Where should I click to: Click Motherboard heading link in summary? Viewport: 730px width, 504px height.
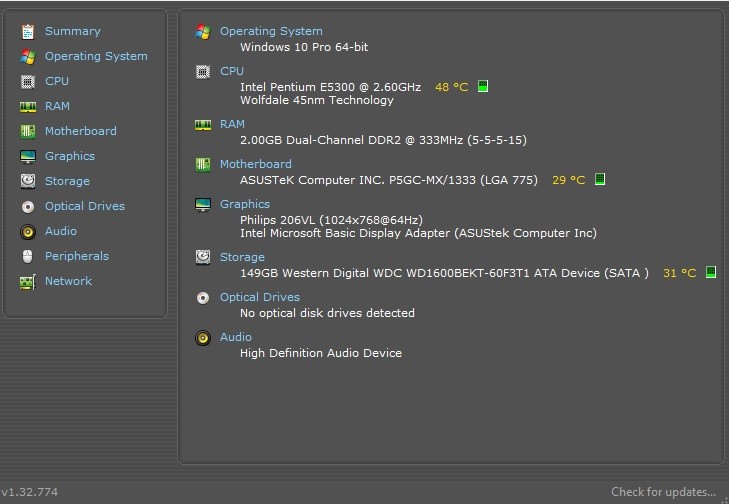click(256, 164)
